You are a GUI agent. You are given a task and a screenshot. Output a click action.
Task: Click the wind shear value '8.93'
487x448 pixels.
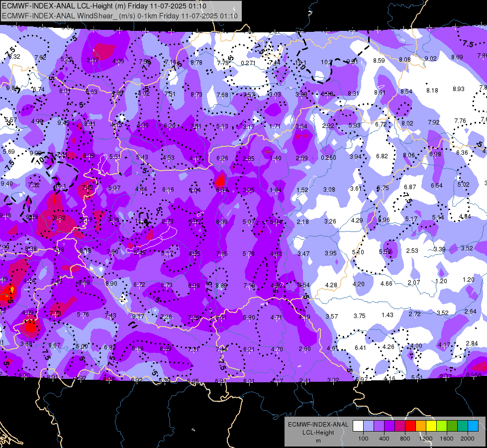coord(459,89)
